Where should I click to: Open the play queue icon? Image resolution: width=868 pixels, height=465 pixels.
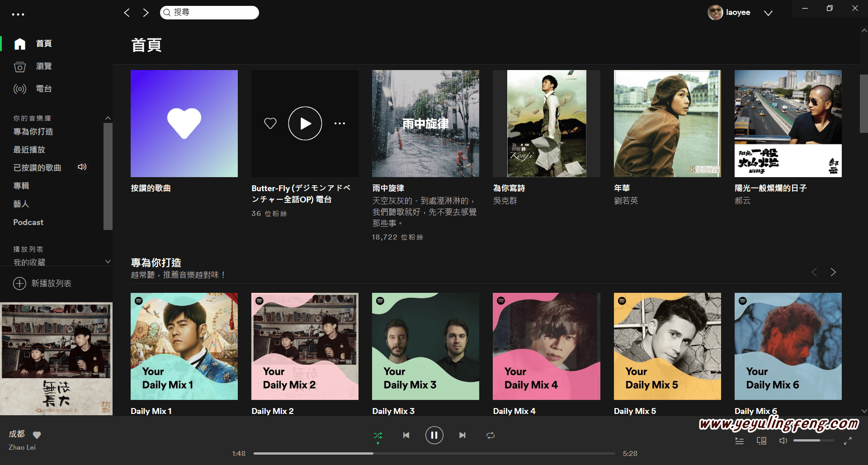pos(740,441)
